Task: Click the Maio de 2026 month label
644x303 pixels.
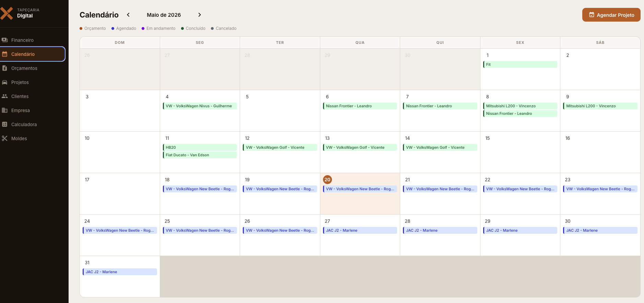Action: pos(164,15)
